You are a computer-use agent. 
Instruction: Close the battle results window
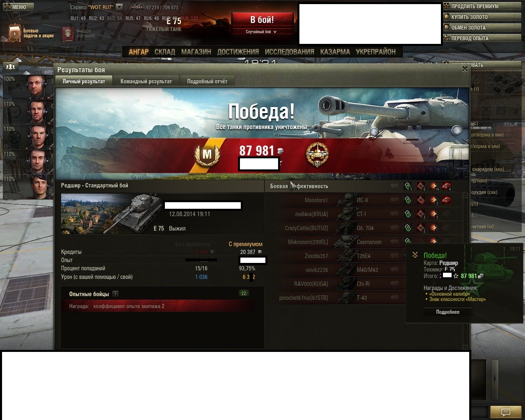465,69
